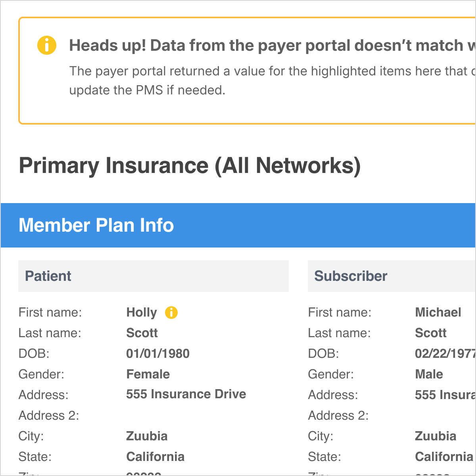Click the subscriber's last name Scott

coord(431,333)
